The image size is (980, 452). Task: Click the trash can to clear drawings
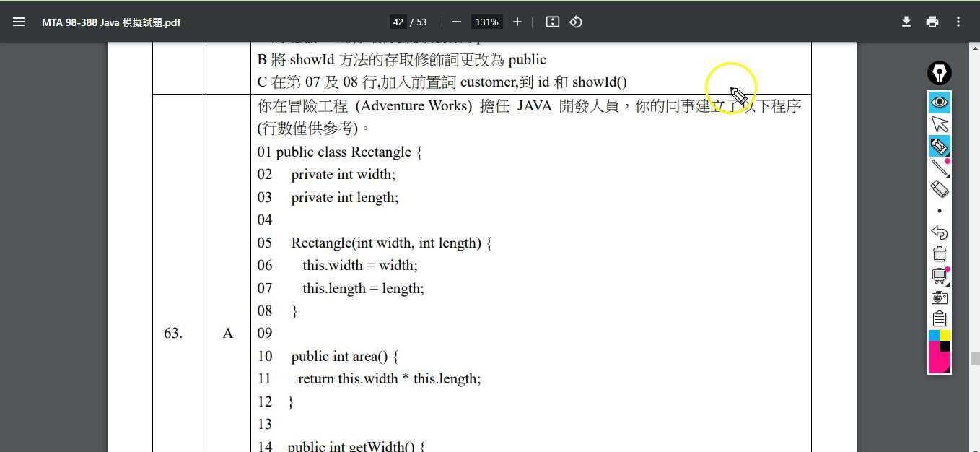[x=939, y=254]
